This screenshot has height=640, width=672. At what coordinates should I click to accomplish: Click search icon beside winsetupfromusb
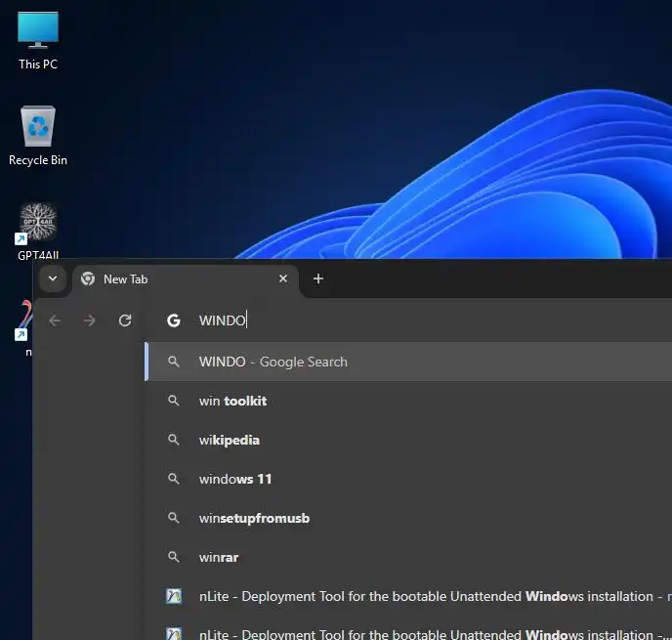coord(174,518)
